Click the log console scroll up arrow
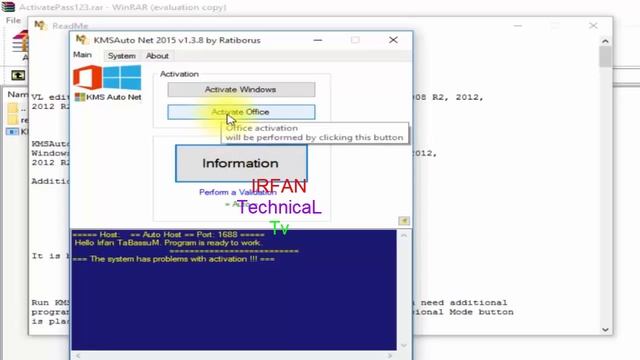640x360 pixels. click(404, 236)
